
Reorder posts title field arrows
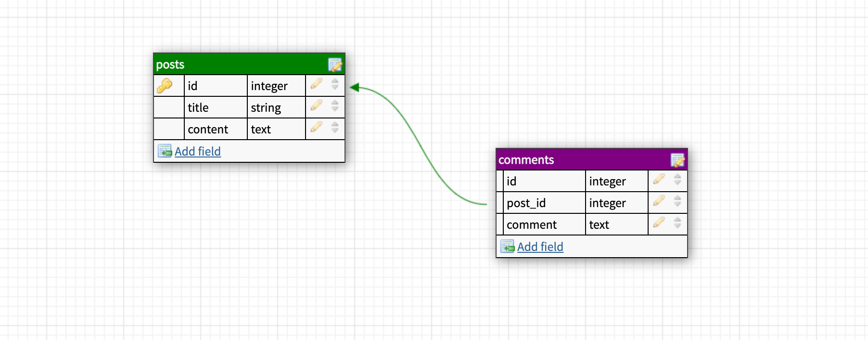335,106
